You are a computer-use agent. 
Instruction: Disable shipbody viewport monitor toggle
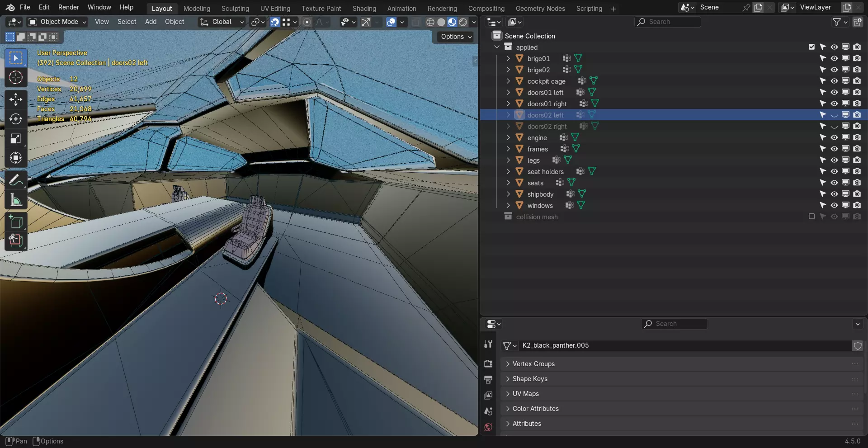tap(845, 194)
